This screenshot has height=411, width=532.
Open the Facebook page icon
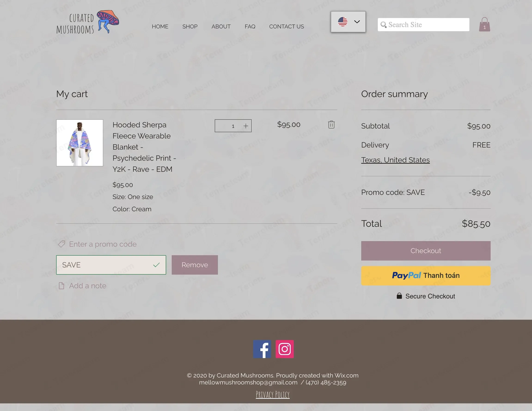[x=262, y=349]
